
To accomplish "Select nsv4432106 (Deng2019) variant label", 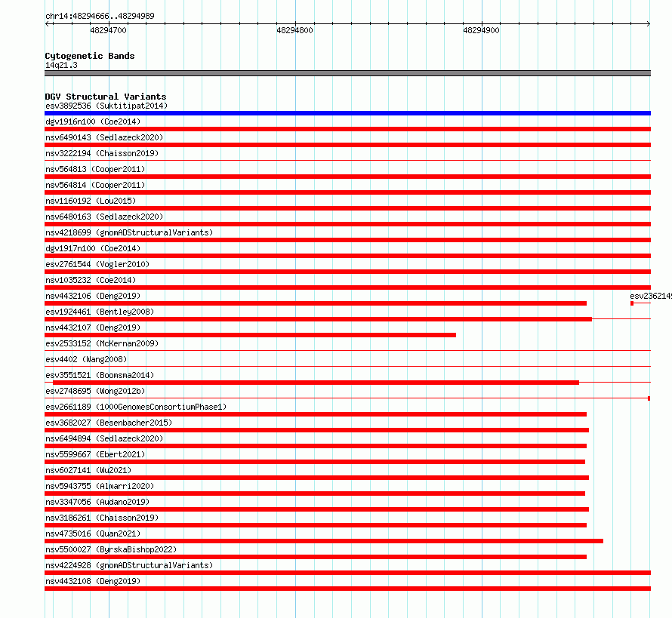I will [93, 296].
